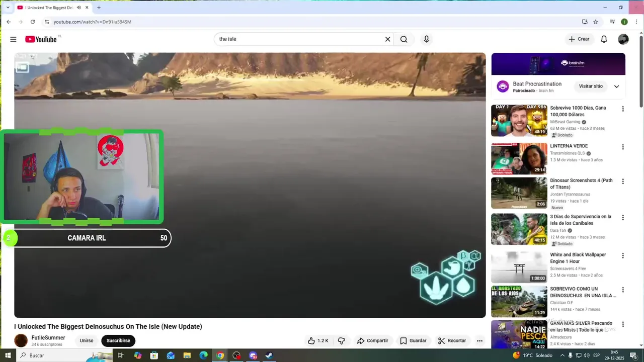Viewport: 644px width, 362px height.
Task: Click the MrBeast Gaming channel name
Action: point(565,122)
